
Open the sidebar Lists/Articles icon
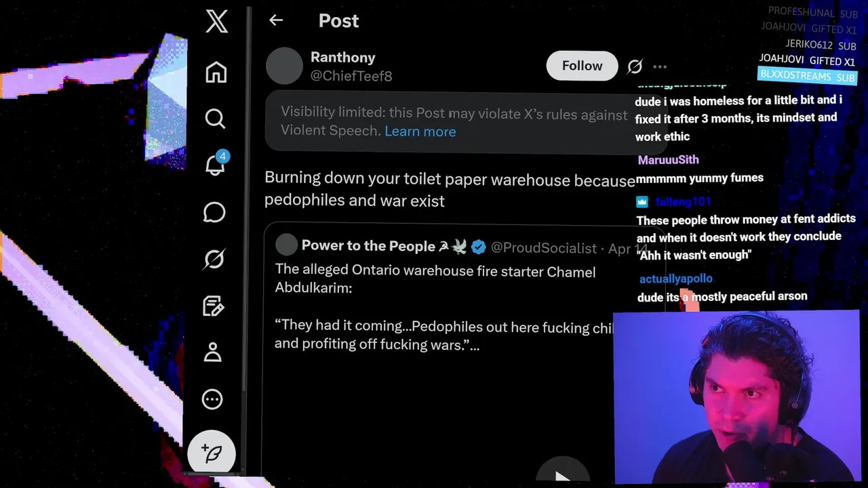[x=214, y=306]
